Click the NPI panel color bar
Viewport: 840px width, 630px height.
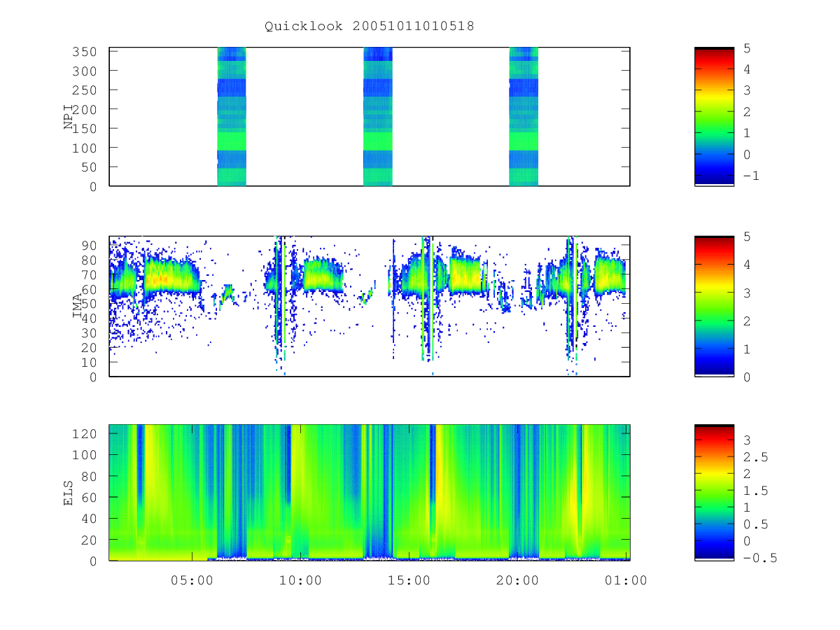(x=714, y=117)
